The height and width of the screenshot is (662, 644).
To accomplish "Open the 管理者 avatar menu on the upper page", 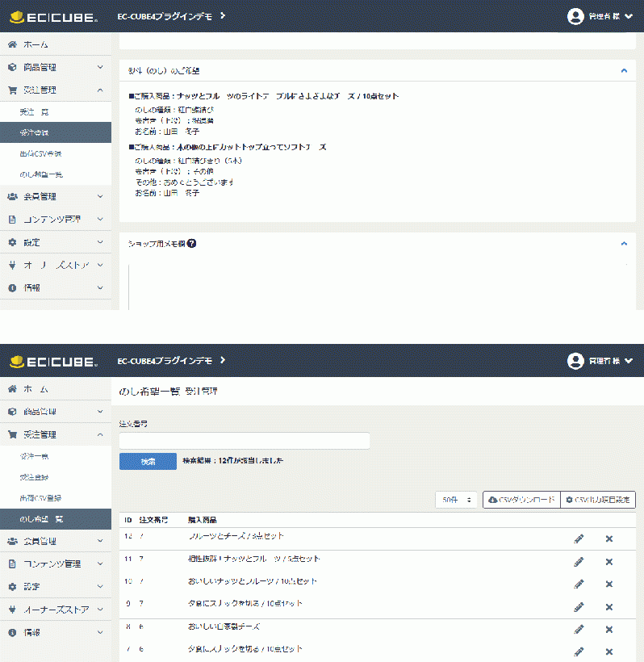I will [600, 16].
